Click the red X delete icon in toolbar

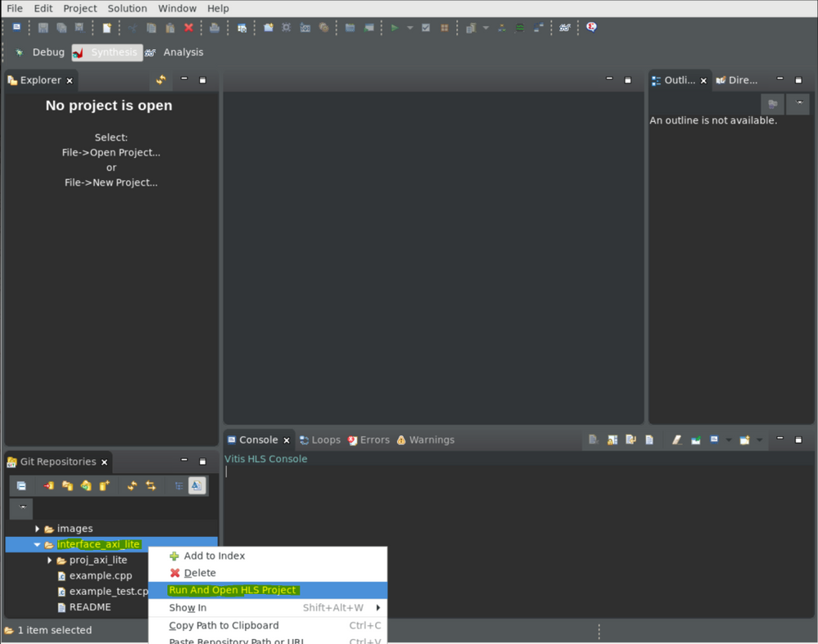click(x=188, y=28)
